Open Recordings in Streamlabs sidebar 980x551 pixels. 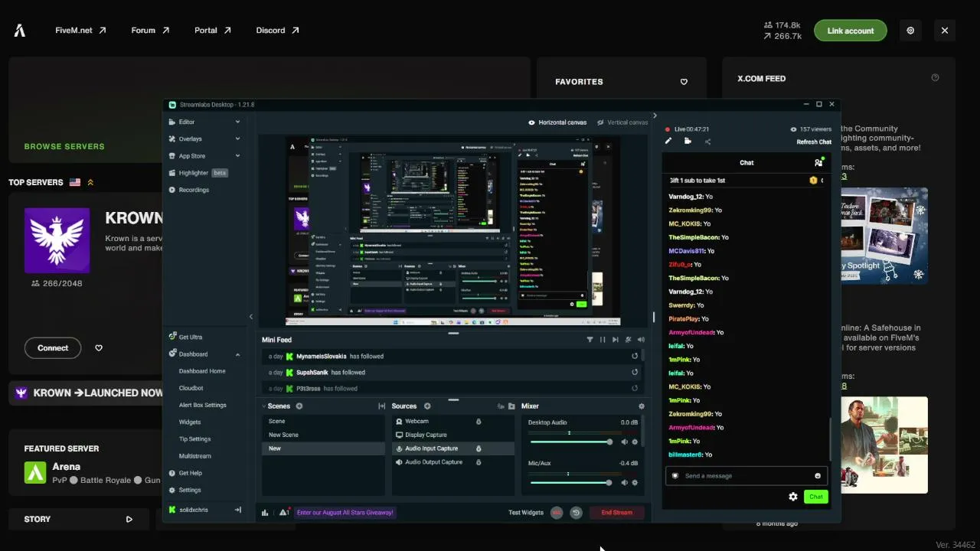click(x=194, y=190)
